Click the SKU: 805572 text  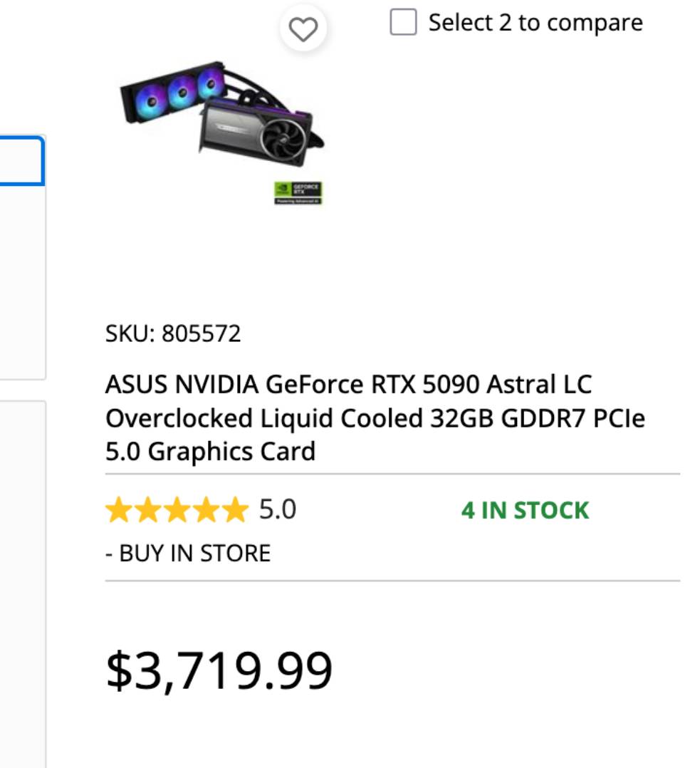coord(173,333)
